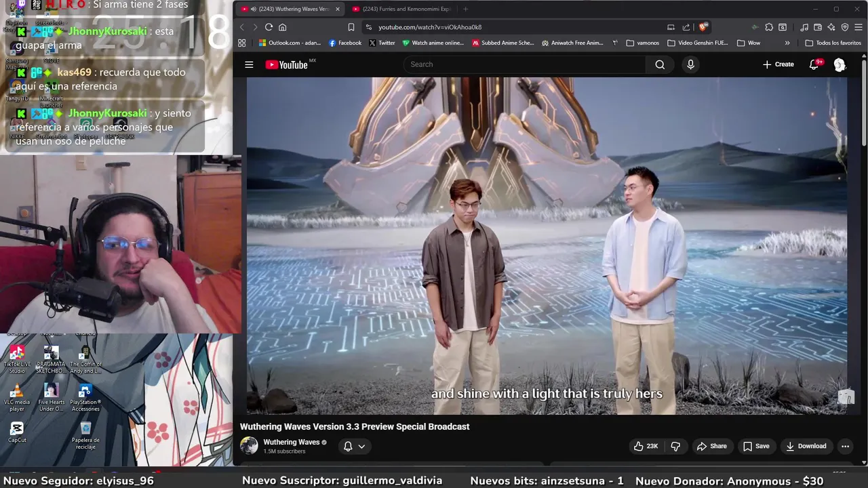
Task: Dislike the video with thumbs down
Action: click(675, 446)
